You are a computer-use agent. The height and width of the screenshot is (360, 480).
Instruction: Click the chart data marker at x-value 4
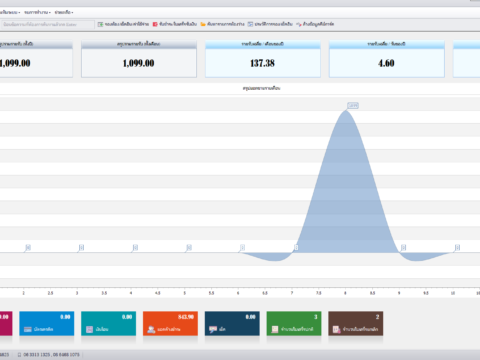[x=135, y=247]
